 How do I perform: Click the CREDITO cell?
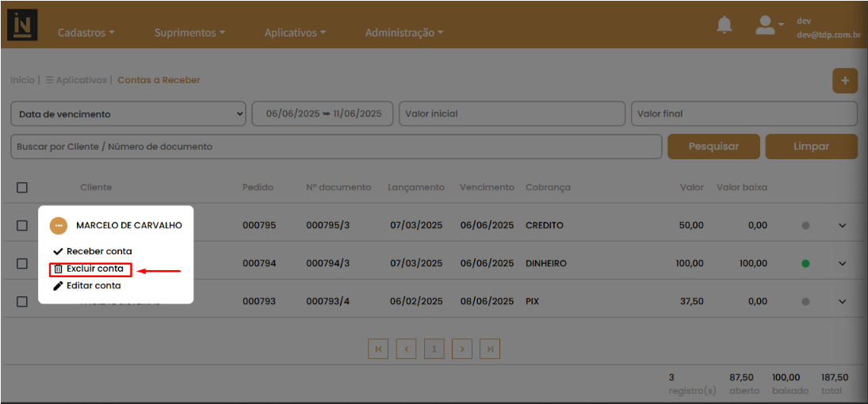coord(545,226)
